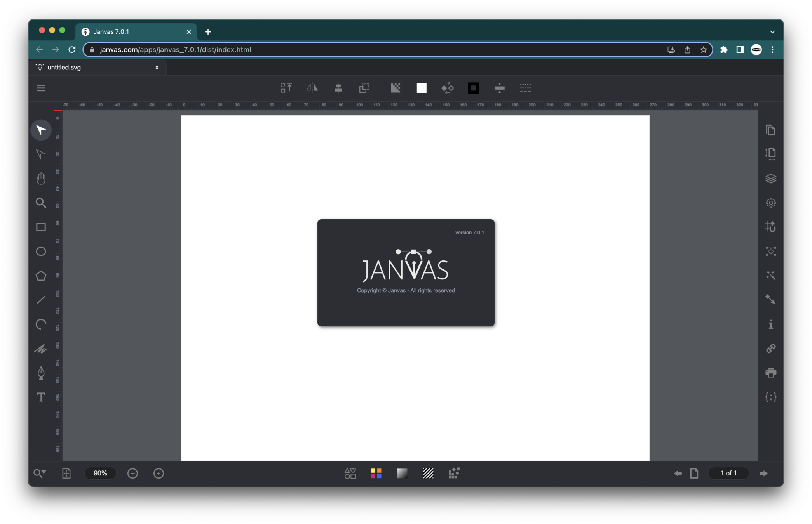Viewport: 812px width, 524px height.
Task: Open the hatch patterns library
Action: (428, 473)
